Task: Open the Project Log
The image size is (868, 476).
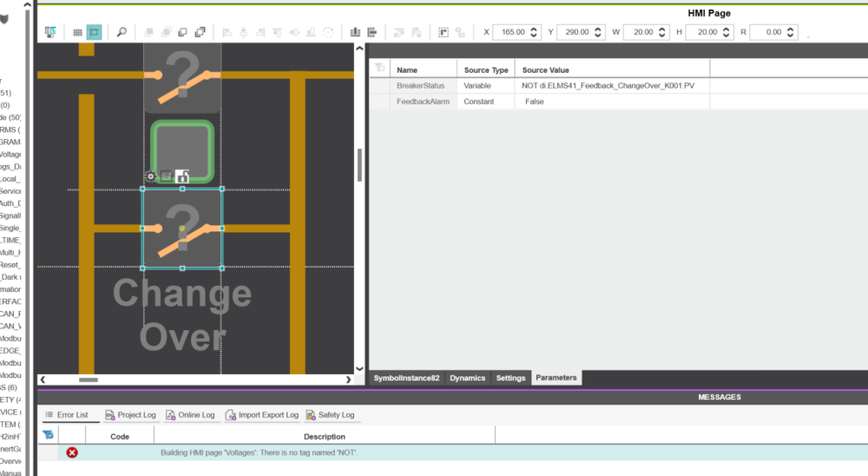Action: [x=130, y=415]
